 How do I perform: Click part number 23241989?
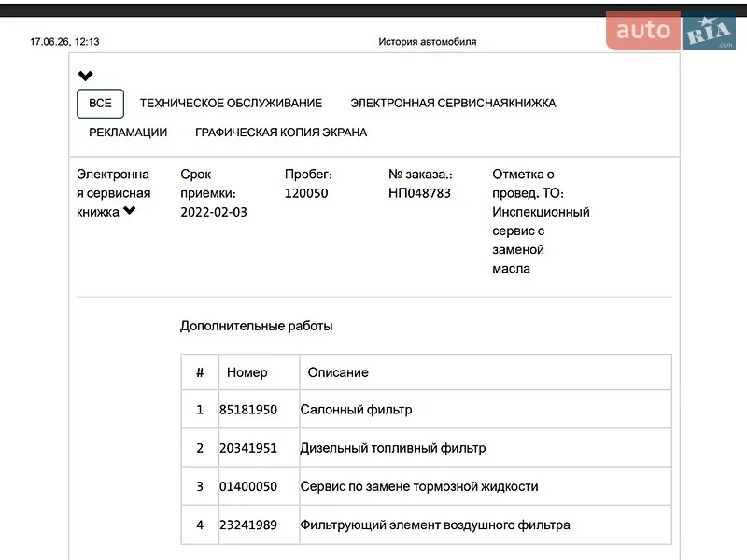pos(248,525)
